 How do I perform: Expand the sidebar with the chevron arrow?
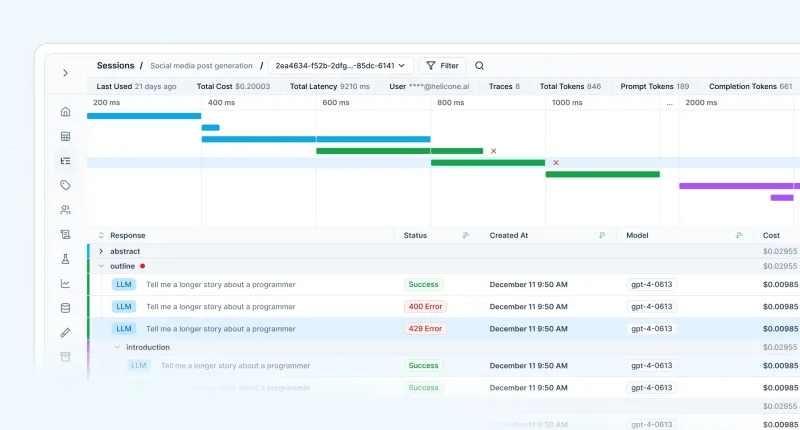click(x=65, y=73)
